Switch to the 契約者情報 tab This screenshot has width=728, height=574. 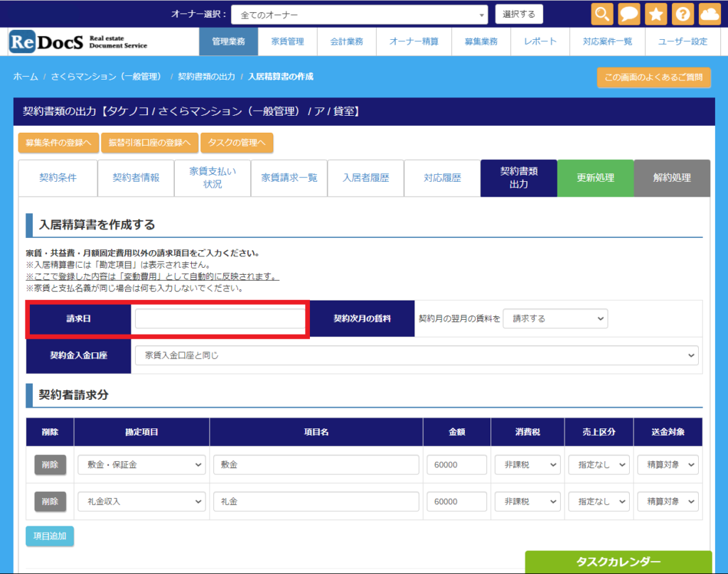[136, 178]
